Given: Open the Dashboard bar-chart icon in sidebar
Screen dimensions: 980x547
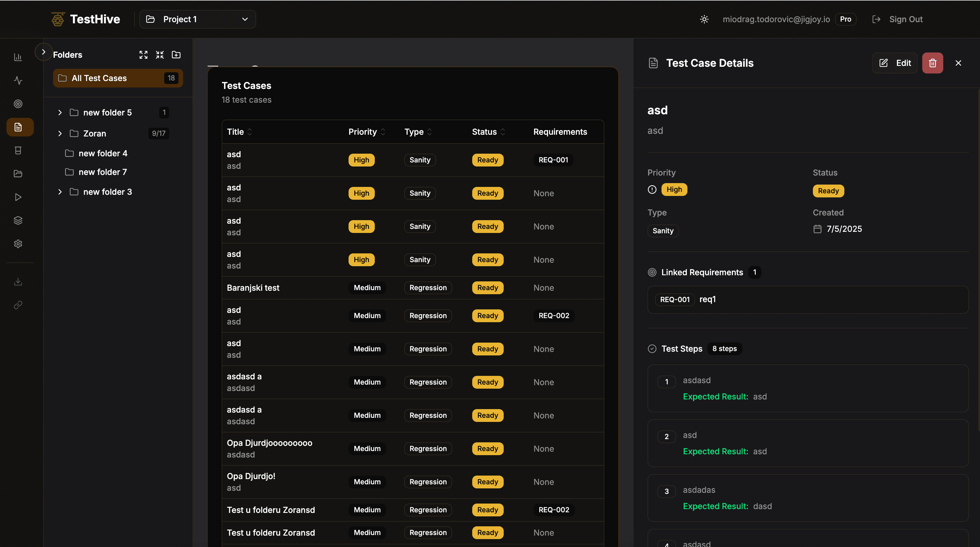Looking at the screenshot, I should pos(18,57).
